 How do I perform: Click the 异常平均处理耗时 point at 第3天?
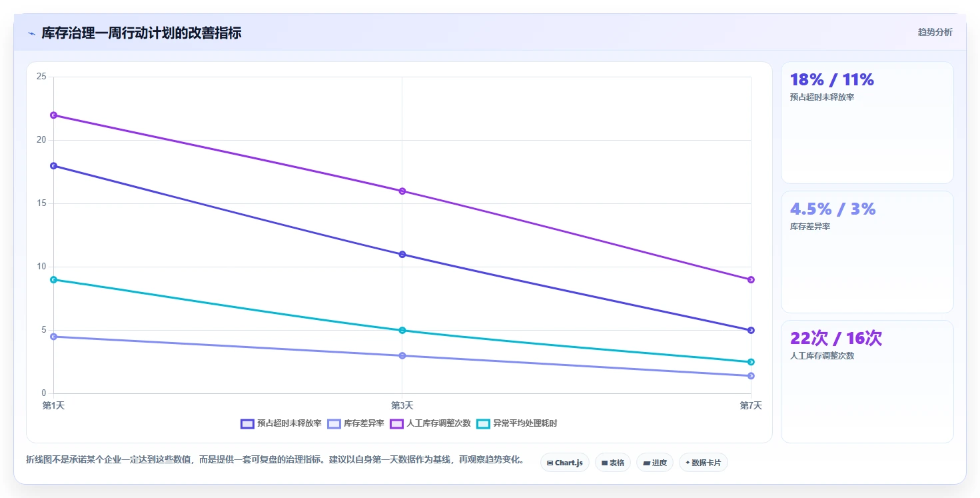pyautogui.click(x=402, y=331)
